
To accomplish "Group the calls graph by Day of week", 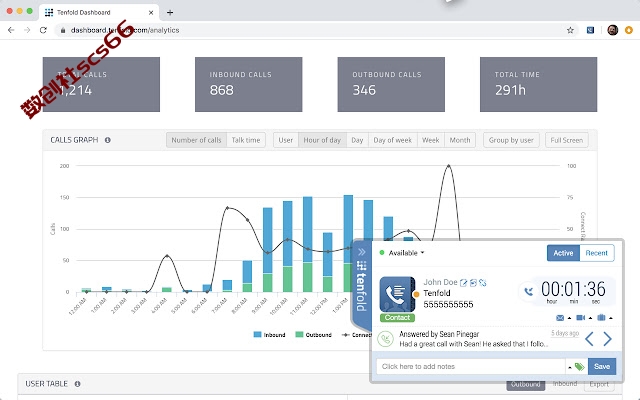I will point(393,140).
